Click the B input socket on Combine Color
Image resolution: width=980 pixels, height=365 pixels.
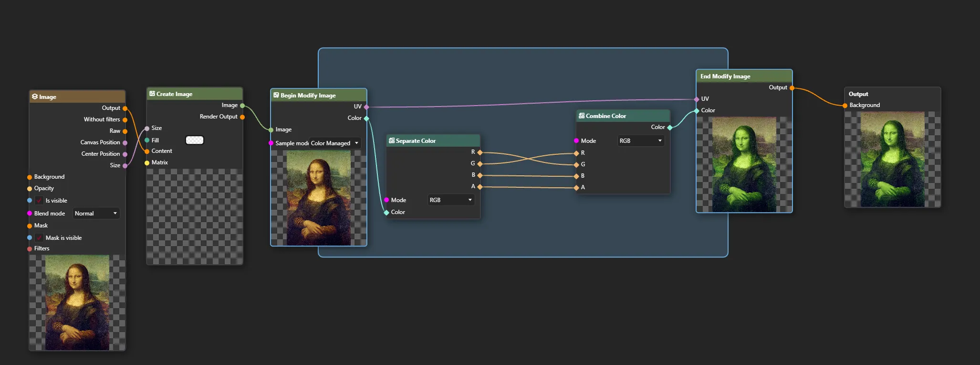(576, 176)
